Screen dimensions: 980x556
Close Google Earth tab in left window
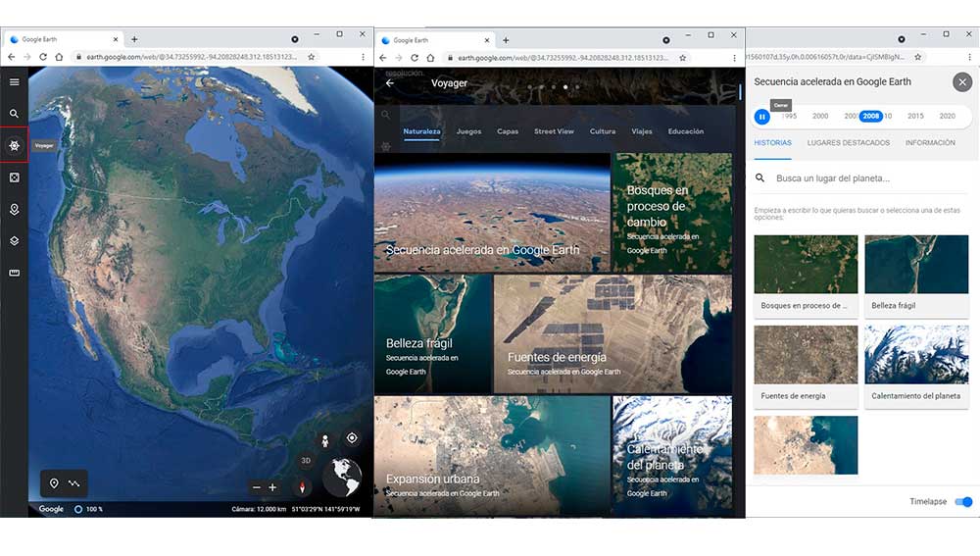click(115, 39)
